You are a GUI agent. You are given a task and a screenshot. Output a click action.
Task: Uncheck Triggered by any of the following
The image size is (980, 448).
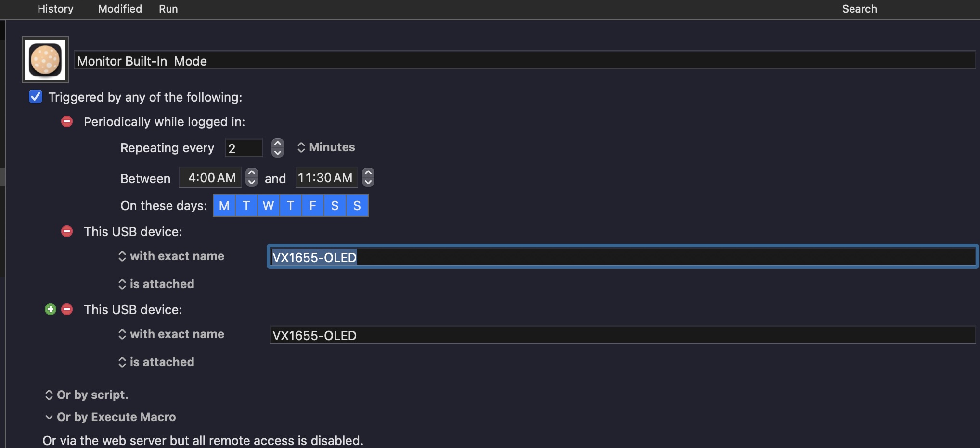(x=36, y=97)
